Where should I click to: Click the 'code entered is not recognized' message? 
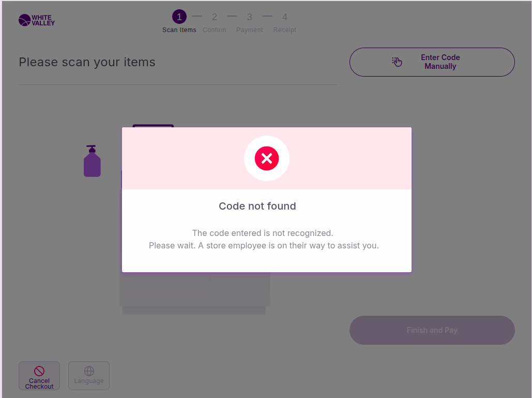[263, 233]
